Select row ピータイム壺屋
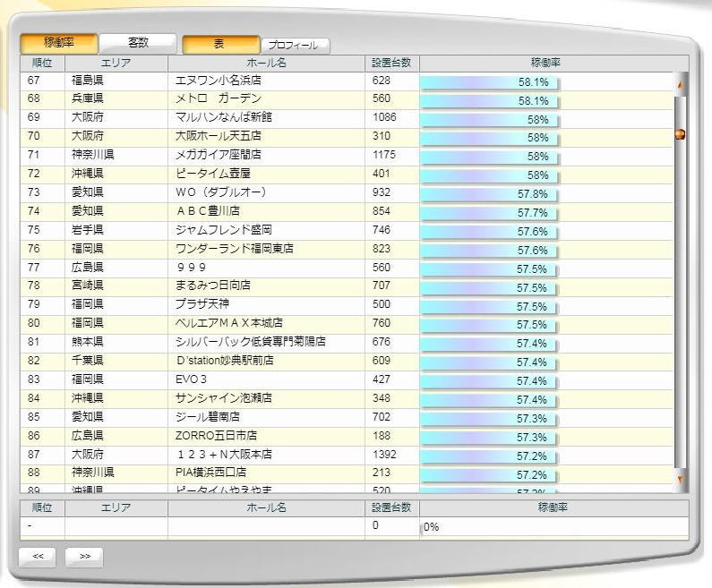 tap(347, 175)
